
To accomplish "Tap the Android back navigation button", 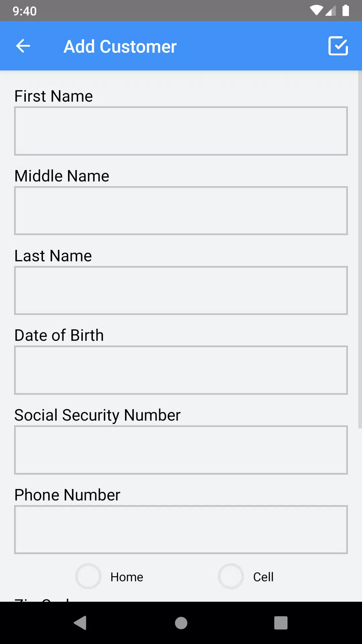I will 80,623.
